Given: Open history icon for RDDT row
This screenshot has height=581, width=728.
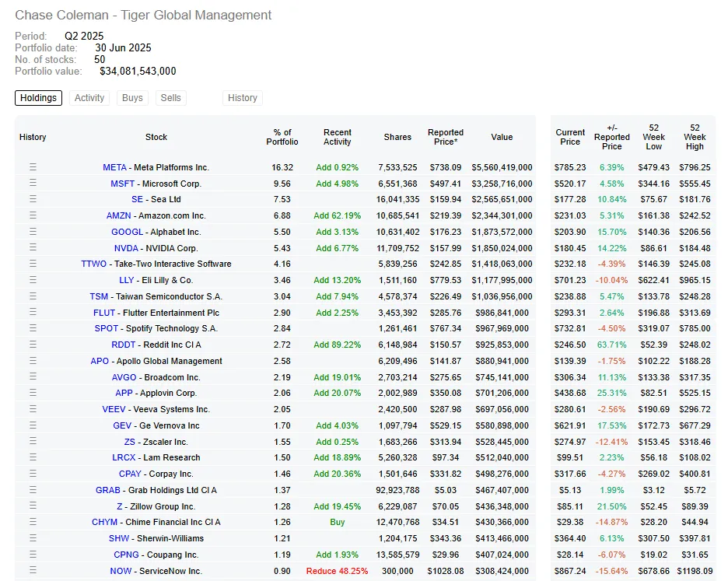Looking at the screenshot, I should [33, 344].
